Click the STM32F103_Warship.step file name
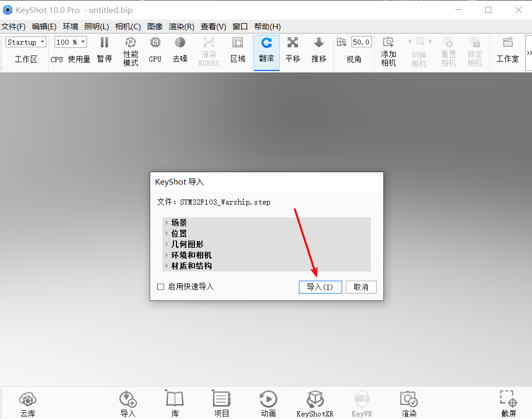The image size is (532, 419). coord(225,203)
